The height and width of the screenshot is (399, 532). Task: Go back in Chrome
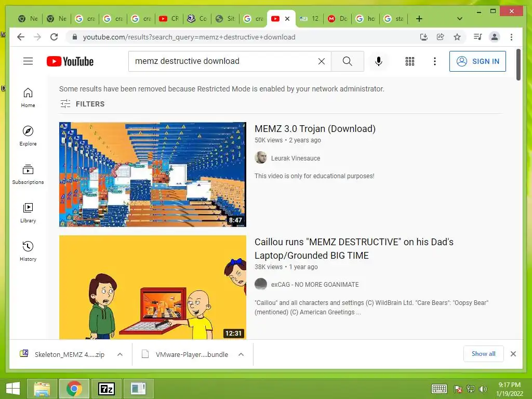coord(21,37)
